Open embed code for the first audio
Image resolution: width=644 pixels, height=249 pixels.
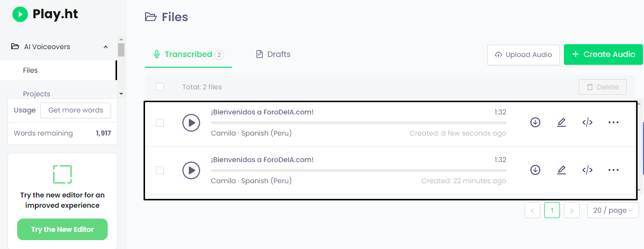tap(587, 123)
